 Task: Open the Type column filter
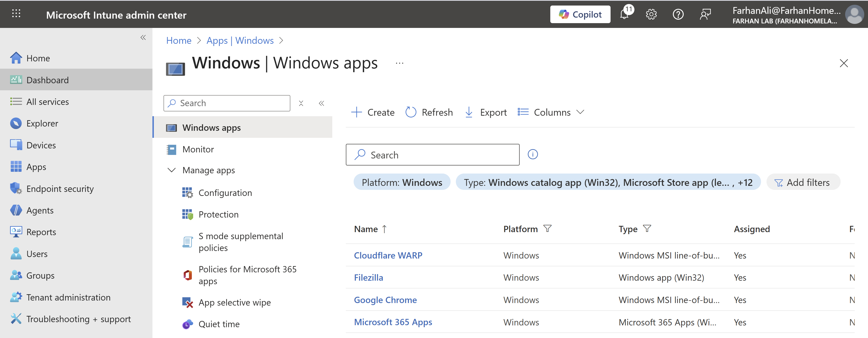[x=647, y=229]
